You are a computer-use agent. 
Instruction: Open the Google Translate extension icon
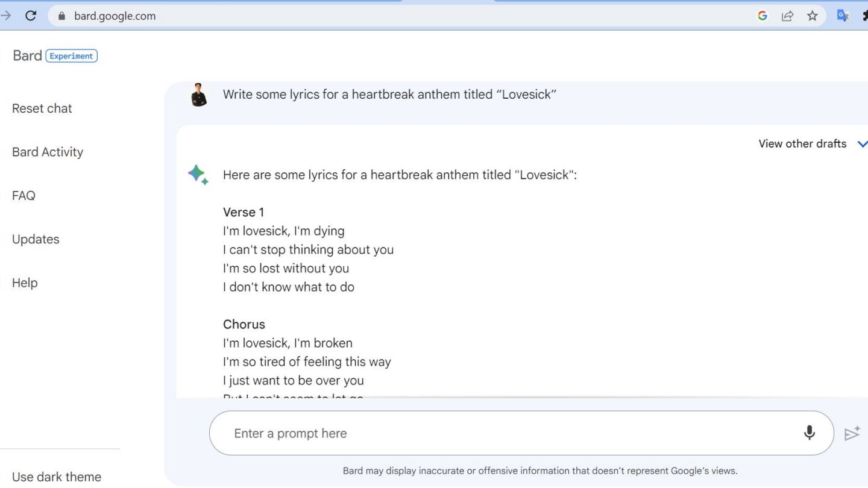click(x=843, y=16)
